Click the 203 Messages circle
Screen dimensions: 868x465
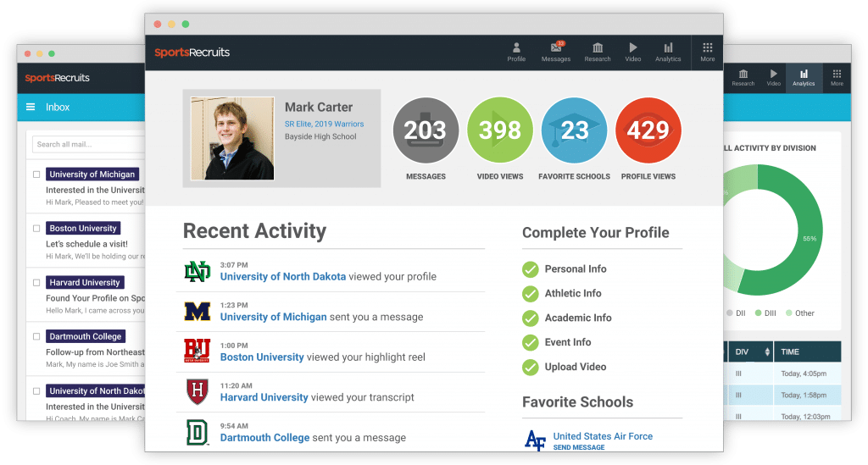click(426, 130)
